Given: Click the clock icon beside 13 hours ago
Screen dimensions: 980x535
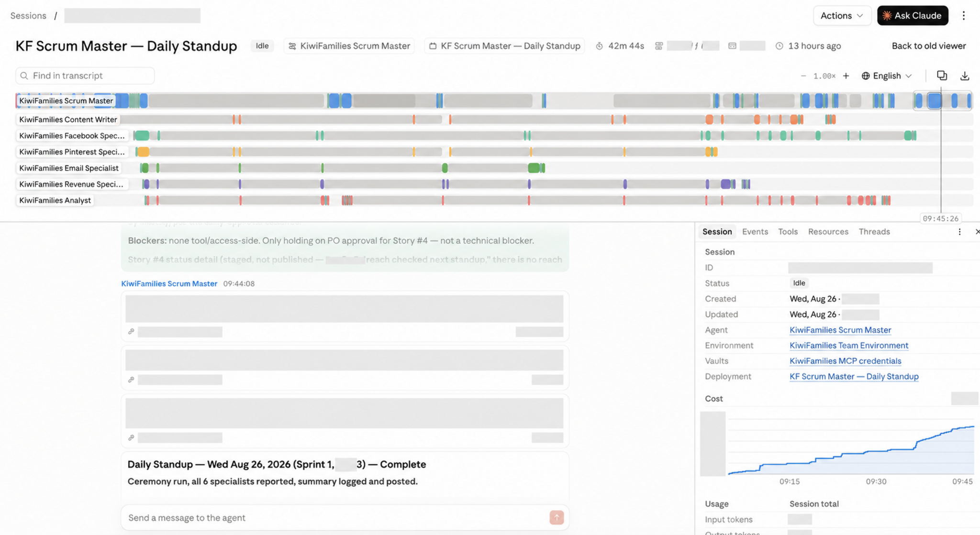Looking at the screenshot, I should pyautogui.click(x=780, y=46).
